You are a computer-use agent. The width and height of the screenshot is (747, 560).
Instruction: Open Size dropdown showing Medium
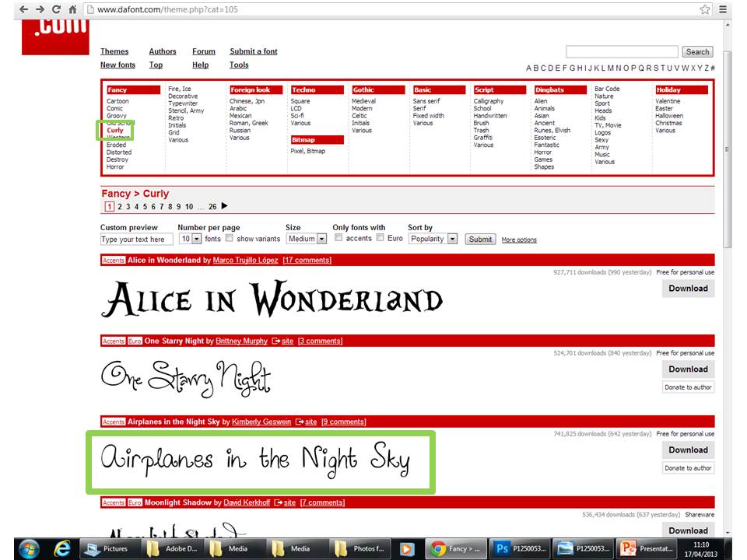[307, 239]
